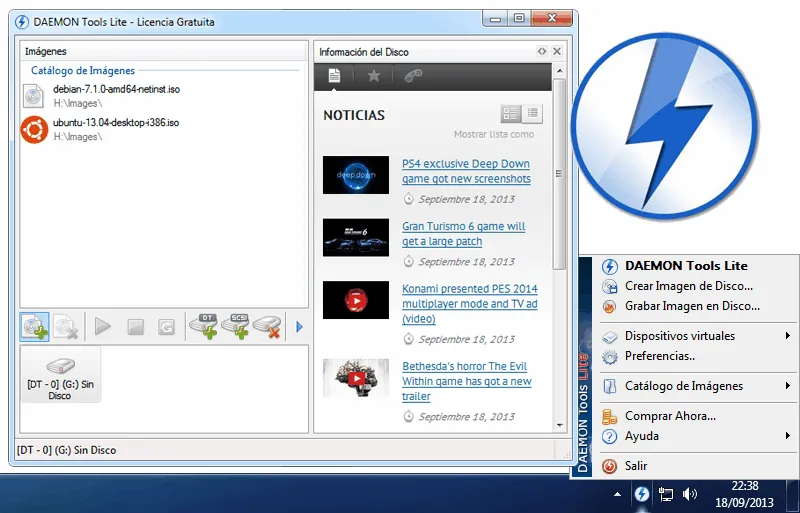Select the ubuntu-13.04-desktop-i386.iso image

pos(115,123)
